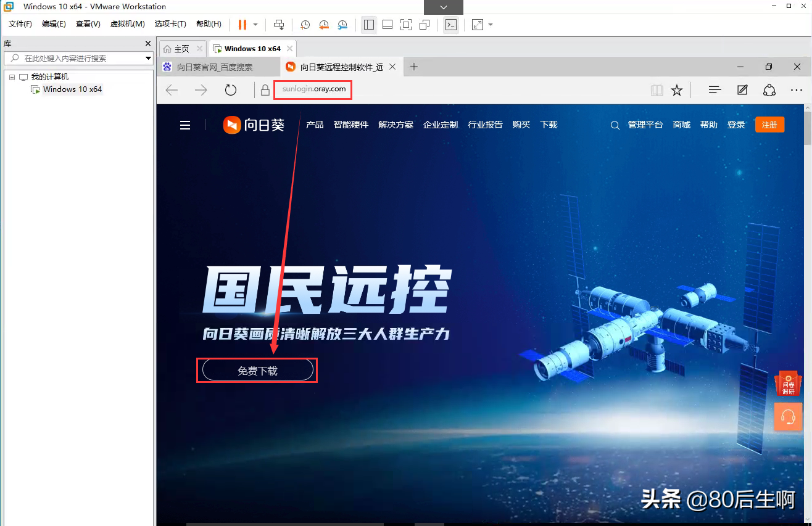Open the website hamburger menu
Viewport: 812px width, 526px height.
[185, 125]
